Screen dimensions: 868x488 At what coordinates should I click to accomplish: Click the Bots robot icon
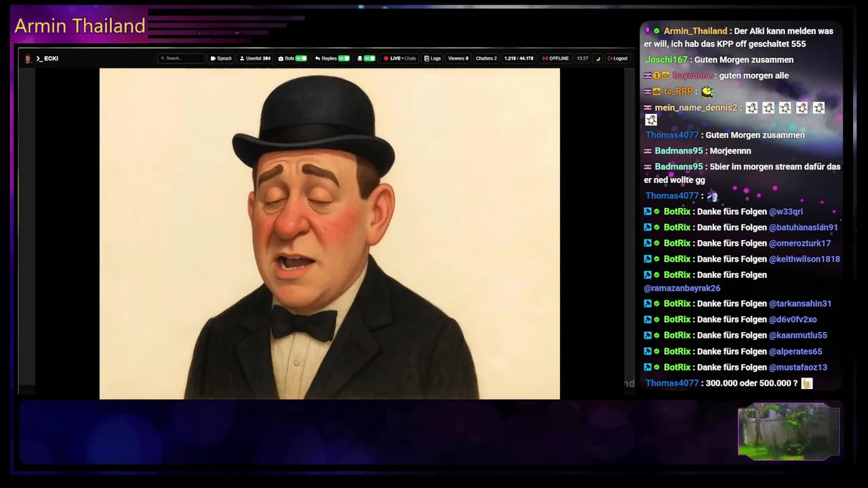point(281,58)
